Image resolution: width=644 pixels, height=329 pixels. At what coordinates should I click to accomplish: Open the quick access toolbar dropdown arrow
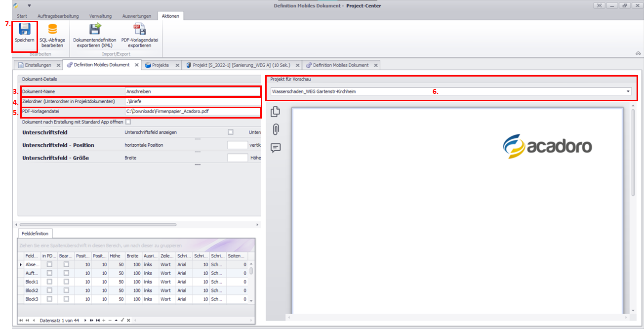coord(29,5)
